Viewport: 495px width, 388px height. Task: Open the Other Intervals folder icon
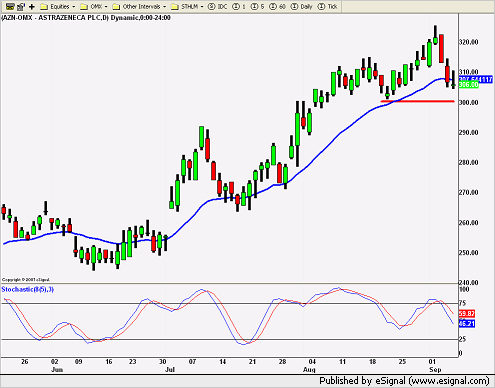[116, 7]
